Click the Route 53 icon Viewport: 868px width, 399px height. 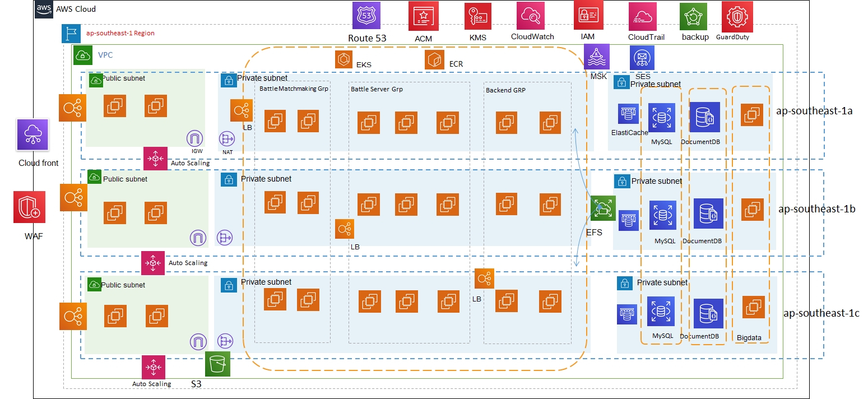(366, 16)
